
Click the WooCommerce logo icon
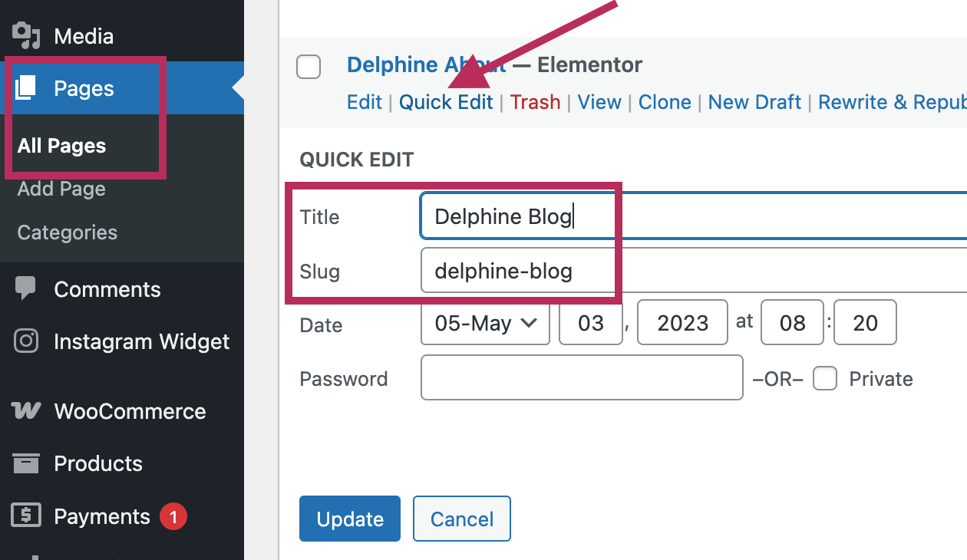tap(26, 411)
